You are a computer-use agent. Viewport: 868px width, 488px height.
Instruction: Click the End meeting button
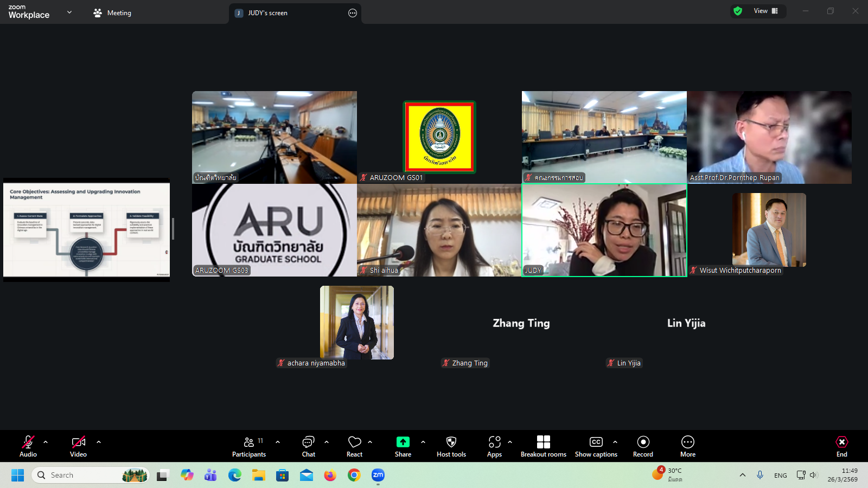click(x=841, y=446)
